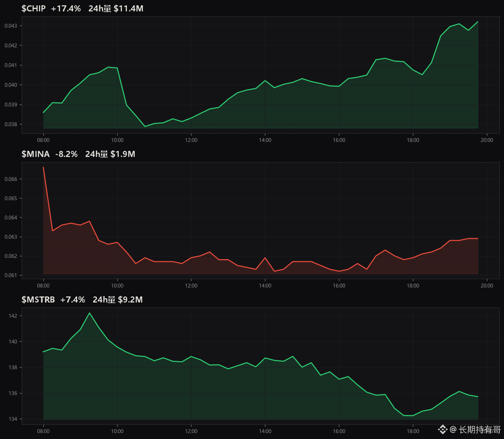
Task: Click the $CHIP ticker title
Action: [x=33, y=9]
